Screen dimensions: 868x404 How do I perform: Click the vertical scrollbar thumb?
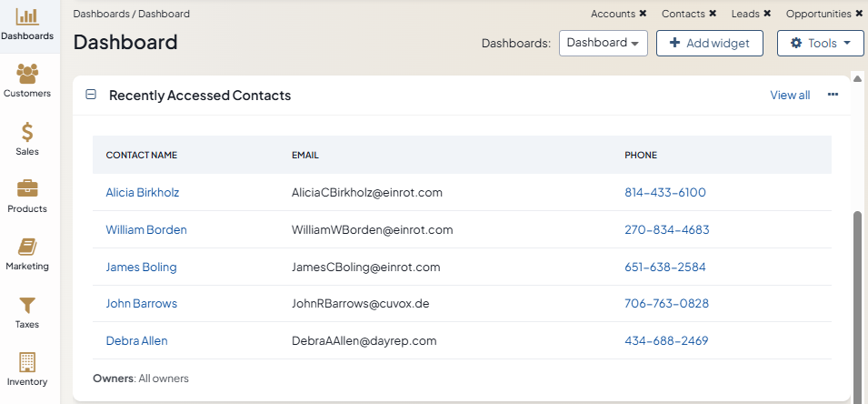tap(857, 300)
